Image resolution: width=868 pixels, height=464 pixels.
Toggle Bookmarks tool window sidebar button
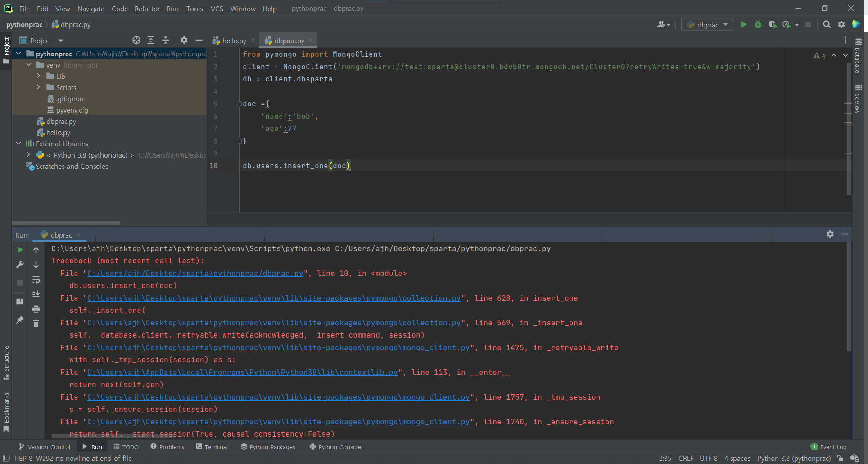pyautogui.click(x=6, y=412)
